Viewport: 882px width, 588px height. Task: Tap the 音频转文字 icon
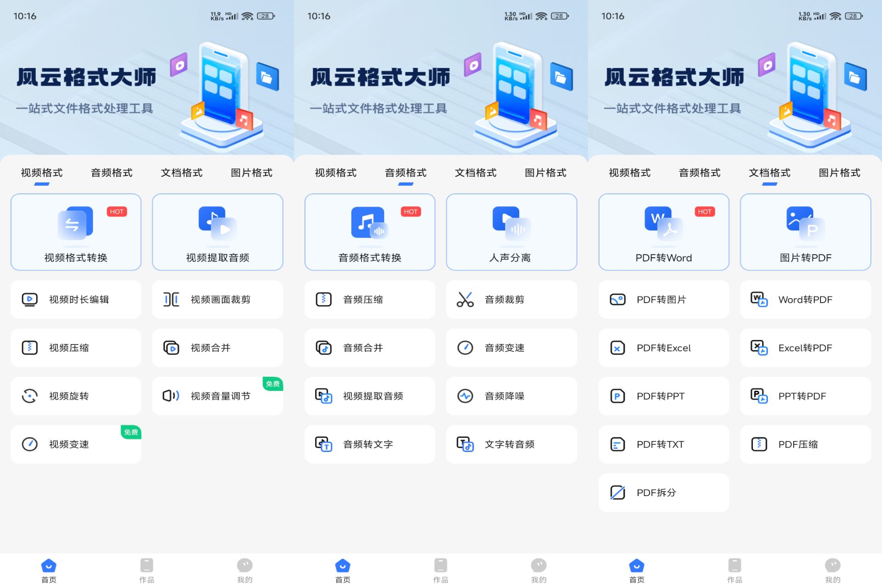pos(324,444)
